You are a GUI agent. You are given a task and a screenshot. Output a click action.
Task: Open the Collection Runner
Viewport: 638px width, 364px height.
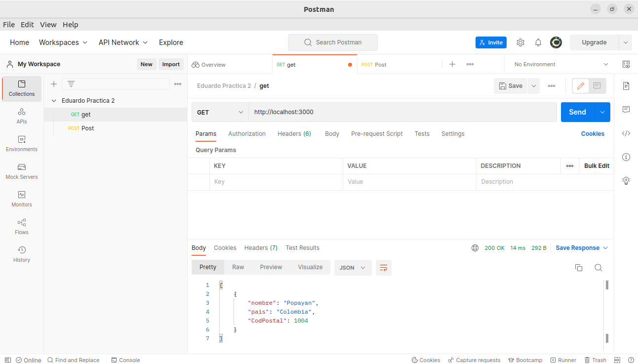563,360
